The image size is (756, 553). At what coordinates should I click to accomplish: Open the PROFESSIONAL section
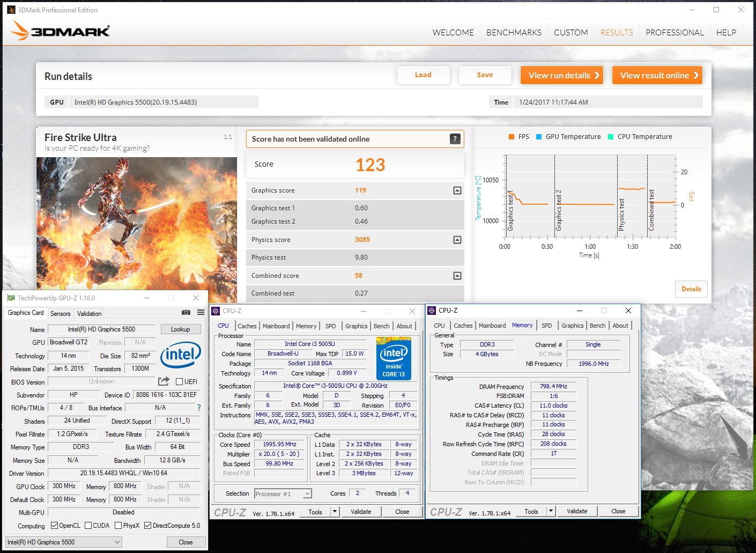(675, 32)
